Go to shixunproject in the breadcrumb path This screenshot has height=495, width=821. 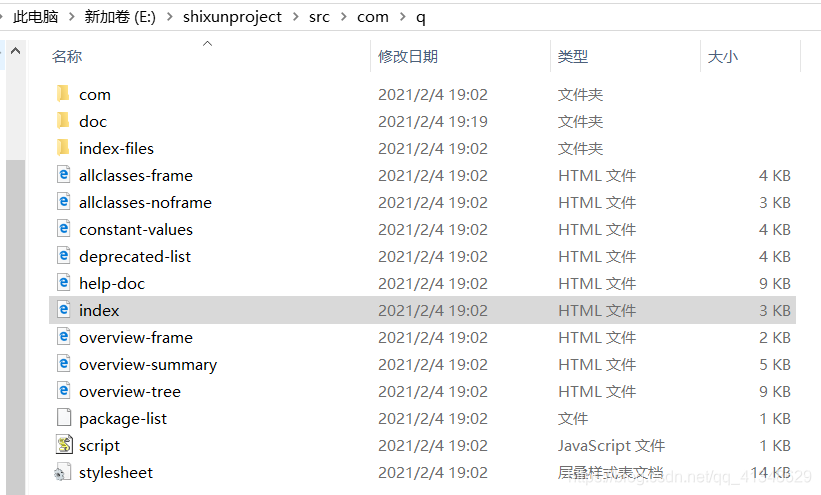232,17
